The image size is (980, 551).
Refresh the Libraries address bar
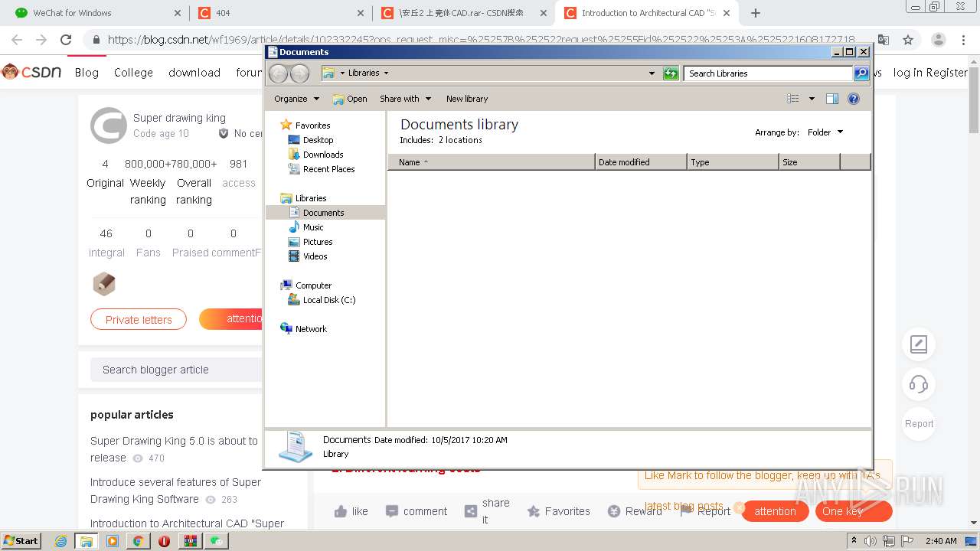coord(671,73)
